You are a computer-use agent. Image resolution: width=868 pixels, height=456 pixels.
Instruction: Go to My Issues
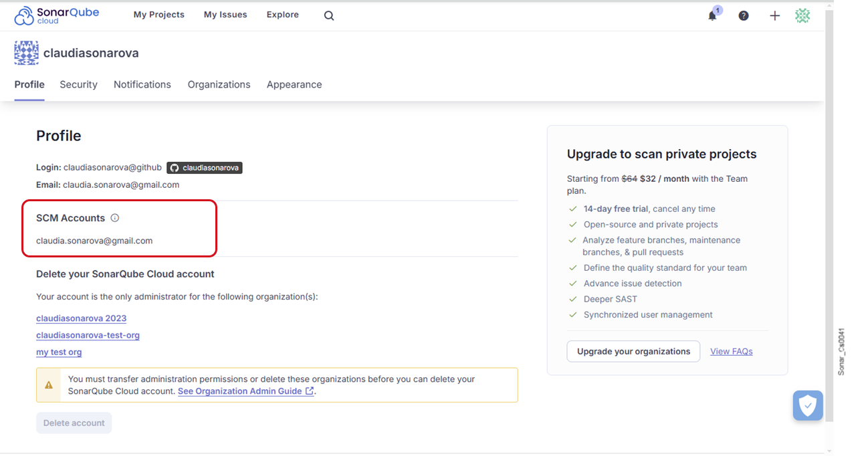[x=225, y=15]
